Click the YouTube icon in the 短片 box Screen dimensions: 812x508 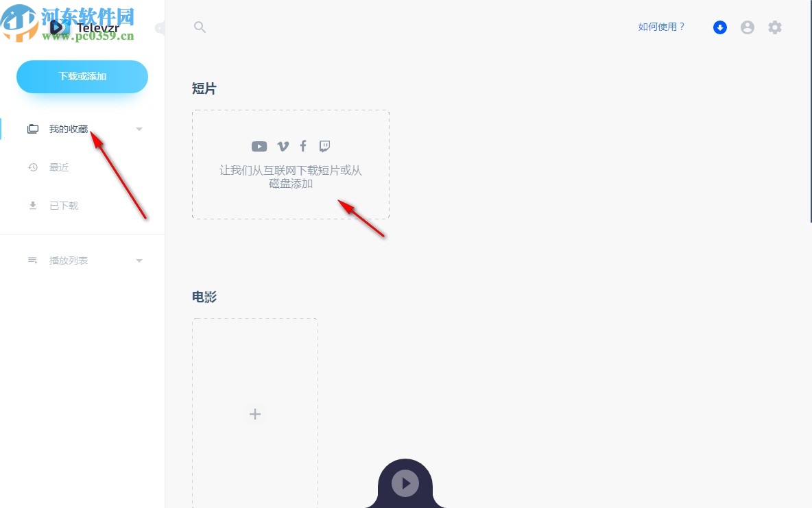(259, 147)
